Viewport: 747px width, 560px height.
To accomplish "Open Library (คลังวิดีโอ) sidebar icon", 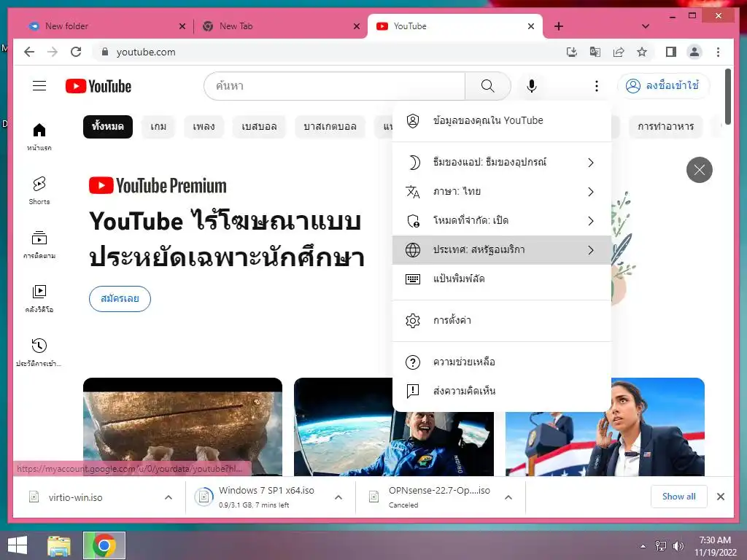I will pyautogui.click(x=39, y=298).
